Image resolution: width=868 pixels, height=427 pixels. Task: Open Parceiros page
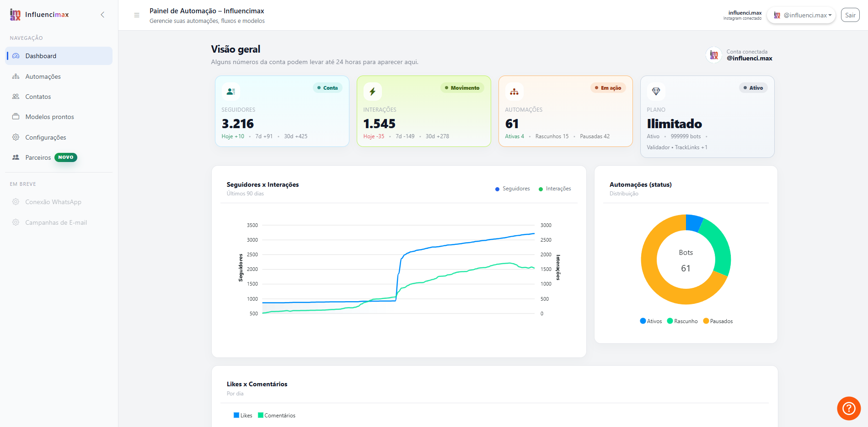point(59,157)
